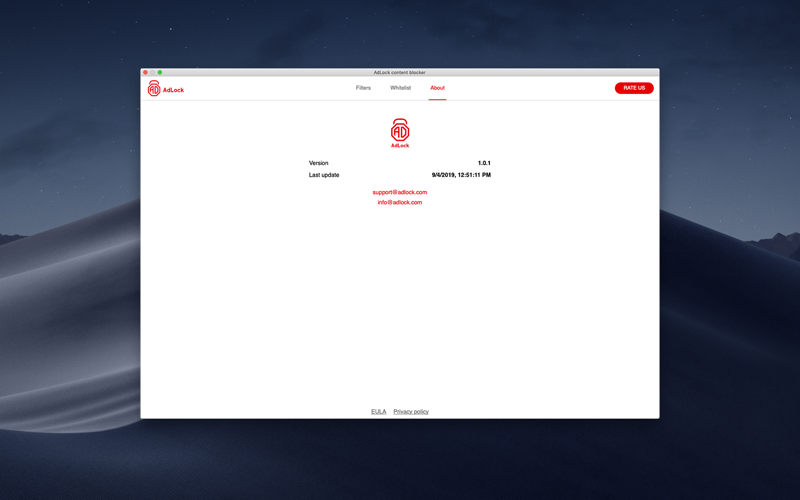Switch to the Whitelist tab

401,88
